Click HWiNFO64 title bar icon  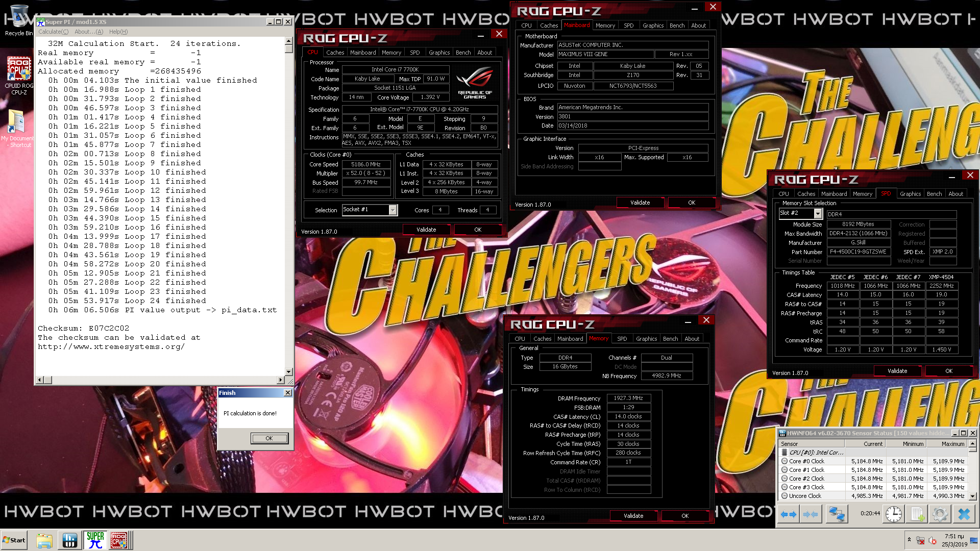[x=782, y=433]
